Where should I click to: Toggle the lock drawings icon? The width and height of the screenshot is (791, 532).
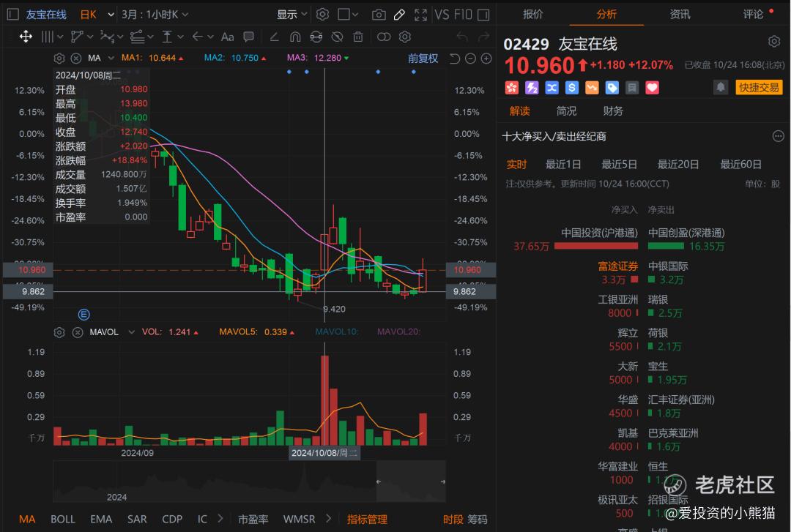tap(316, 37)
